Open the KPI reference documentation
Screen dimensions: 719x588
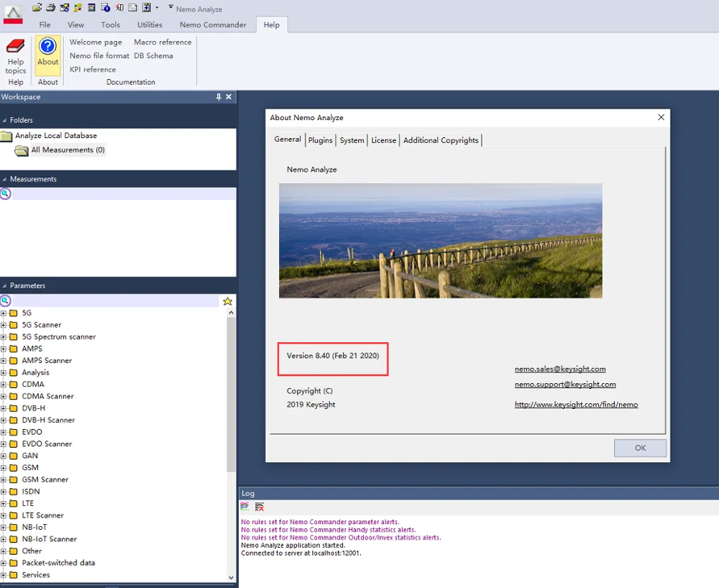pos(93,70)
